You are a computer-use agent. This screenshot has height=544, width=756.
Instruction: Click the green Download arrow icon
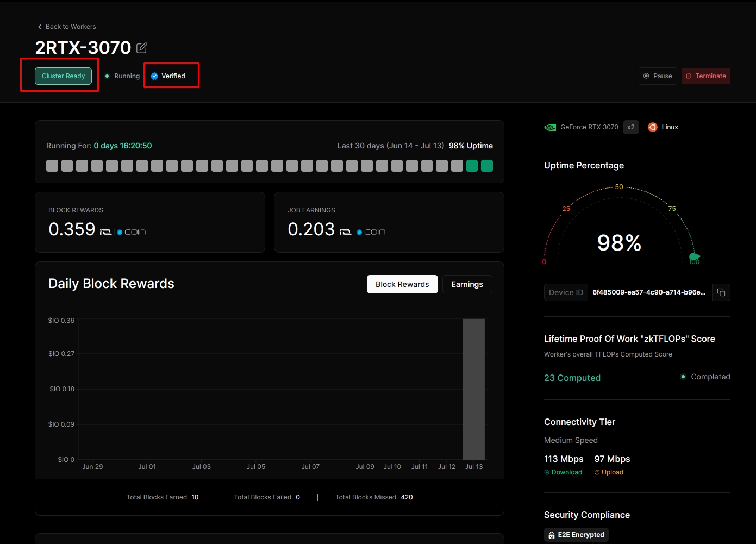coord(547,472)
